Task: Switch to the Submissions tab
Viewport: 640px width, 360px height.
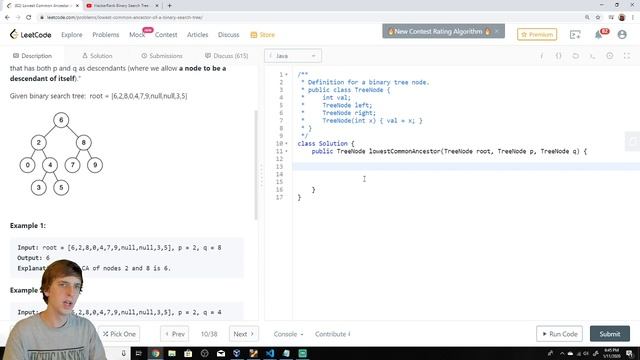Action: (x=162, y=56)
